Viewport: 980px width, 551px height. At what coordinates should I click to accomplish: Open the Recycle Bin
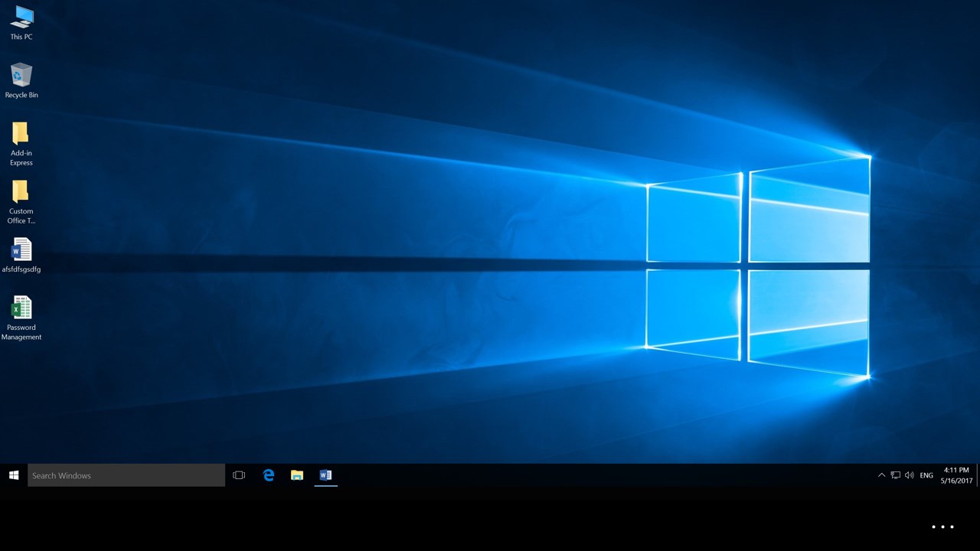[21, 77]
